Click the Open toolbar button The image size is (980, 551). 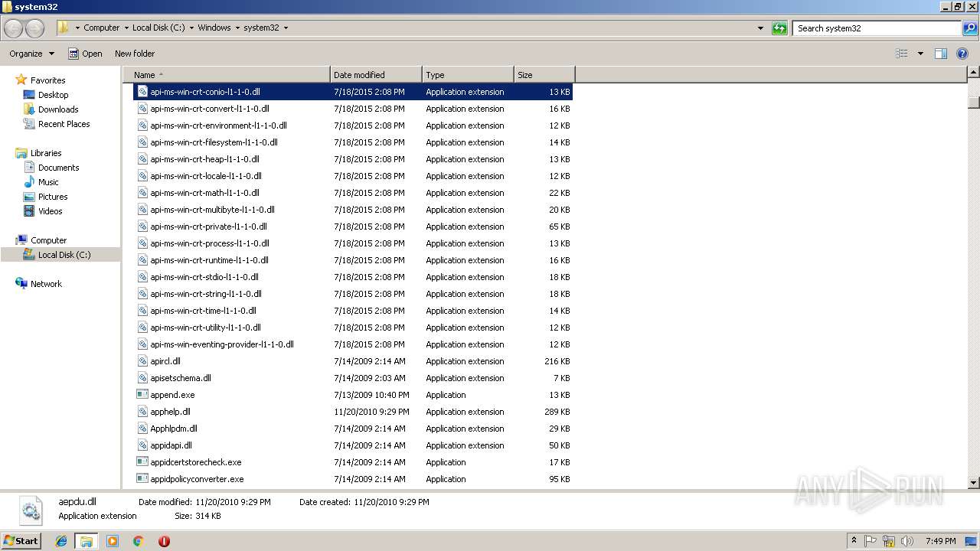pos(85,54)
